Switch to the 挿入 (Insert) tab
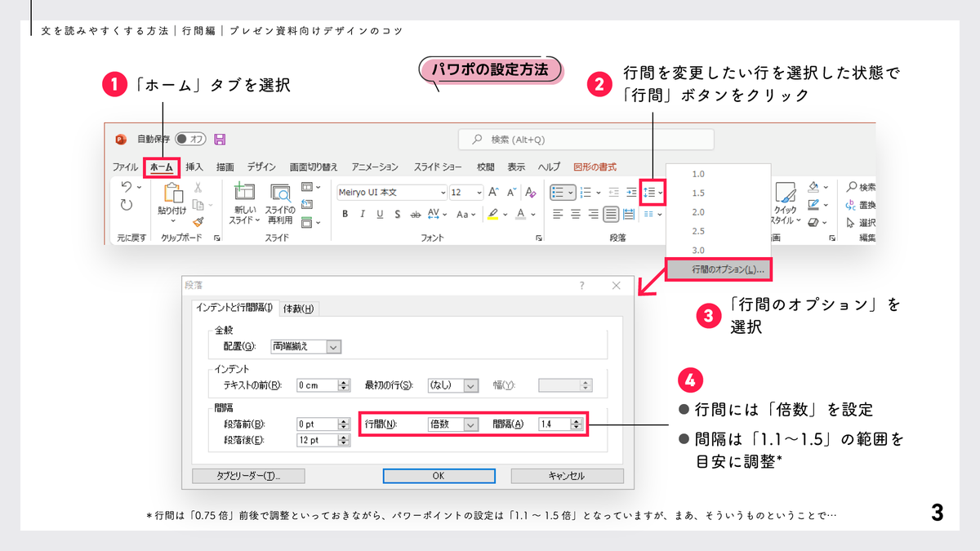 tap(194, 167)
